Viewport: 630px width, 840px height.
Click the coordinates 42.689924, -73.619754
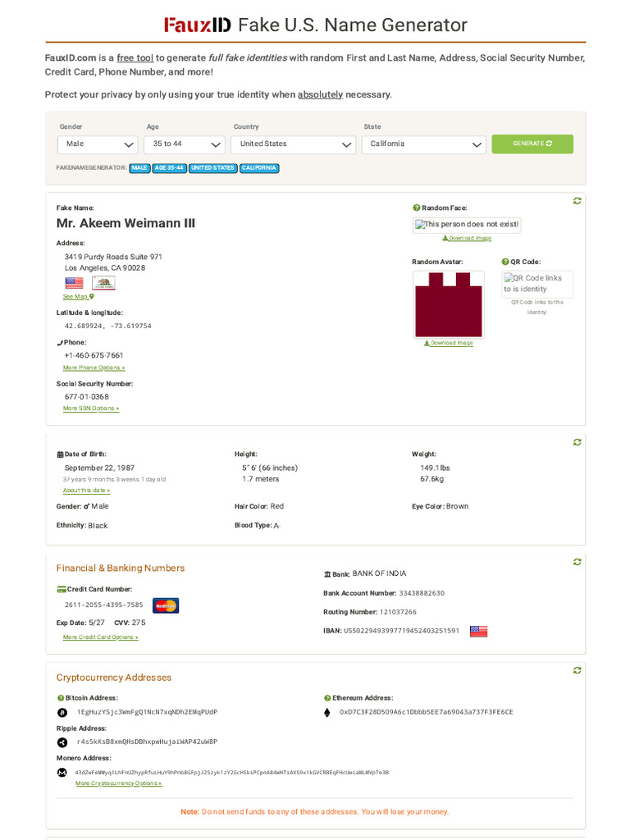tap(108, 326)
